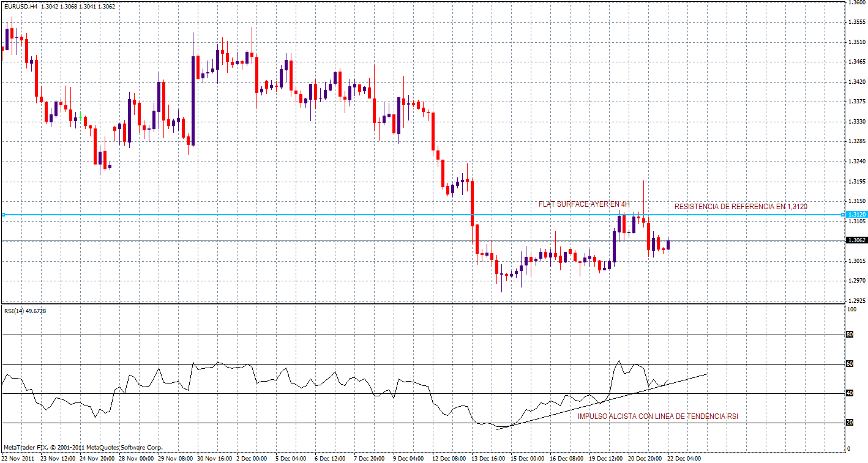Click the 1.2970 price axis label
Image resolution: width=868 pixels, height=463 pixels.
click(857, 281)
